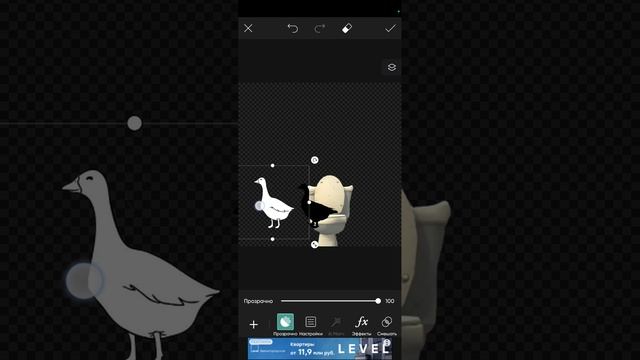
Task: Click the top edge handle of selection
Action: [273, 165]
